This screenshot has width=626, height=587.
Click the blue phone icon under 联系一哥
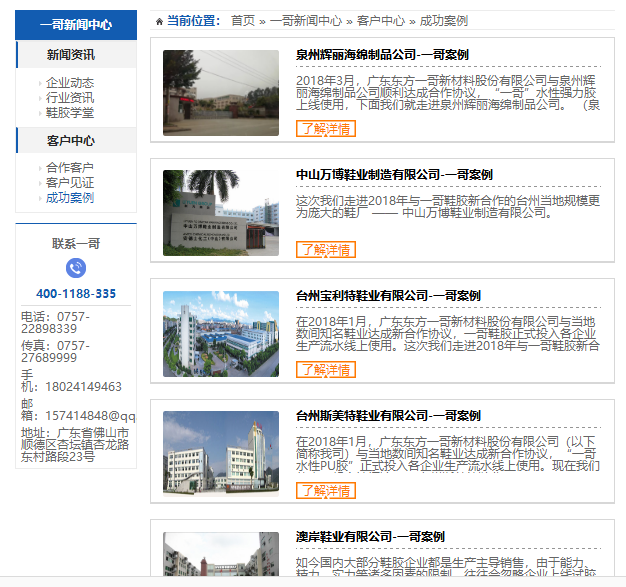76,268
